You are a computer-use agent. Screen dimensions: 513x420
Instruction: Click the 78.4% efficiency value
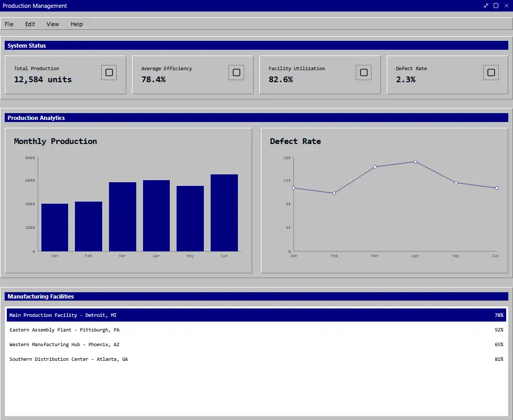coord(154,80)
